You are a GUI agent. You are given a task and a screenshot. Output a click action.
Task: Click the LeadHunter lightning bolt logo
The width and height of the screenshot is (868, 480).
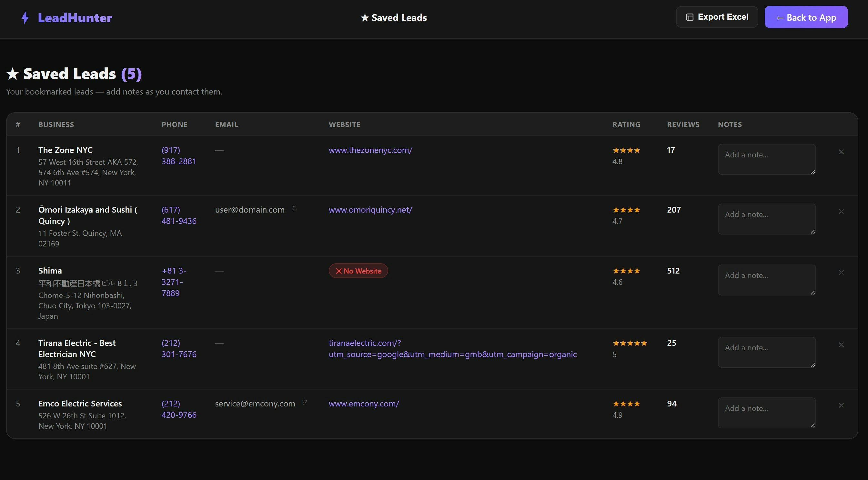coord(25,17)
